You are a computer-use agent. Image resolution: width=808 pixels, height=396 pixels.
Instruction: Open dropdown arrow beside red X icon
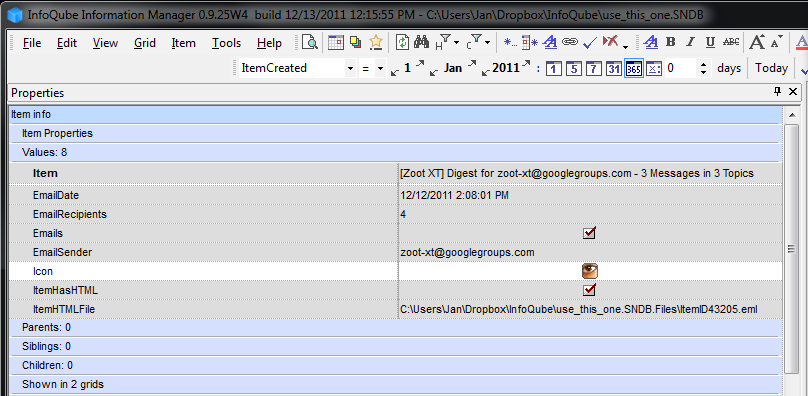click(x=625, y=47)
